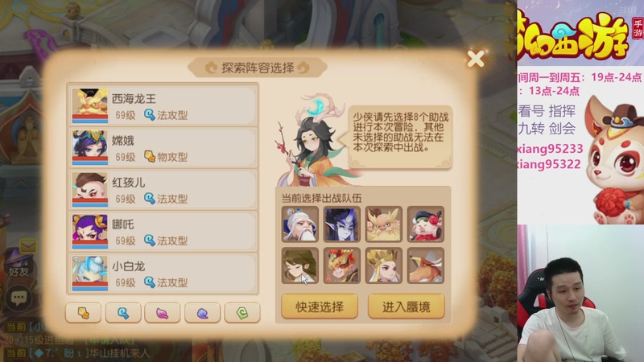The height and width of the screenshot is (362, 644).
Task: Filter by the purple swirl type icon
Action: [x=203, y=313]
